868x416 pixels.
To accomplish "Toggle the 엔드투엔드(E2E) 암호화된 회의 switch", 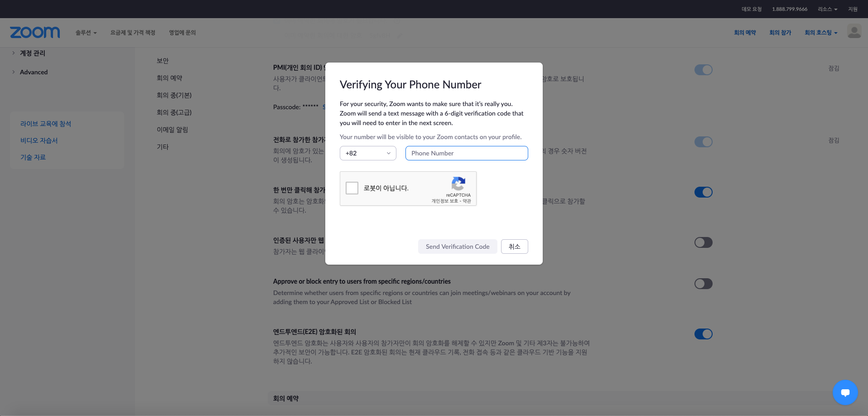I will point(703,334).
